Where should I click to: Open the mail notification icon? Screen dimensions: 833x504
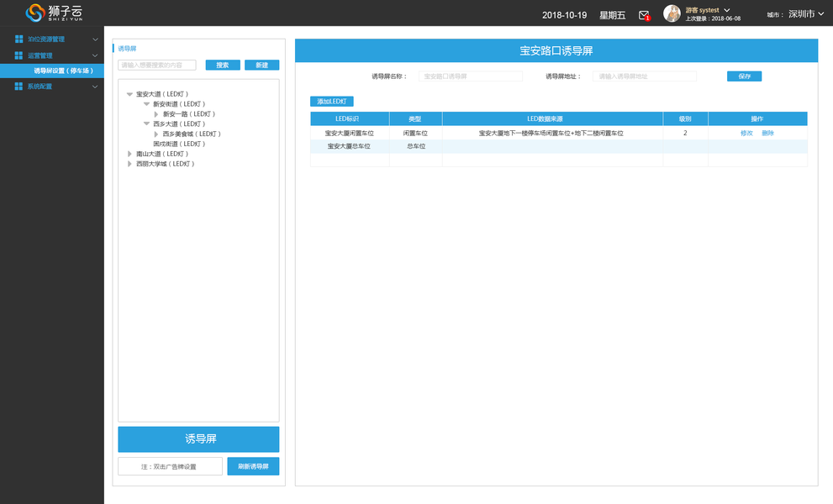(x=644, y=15)
